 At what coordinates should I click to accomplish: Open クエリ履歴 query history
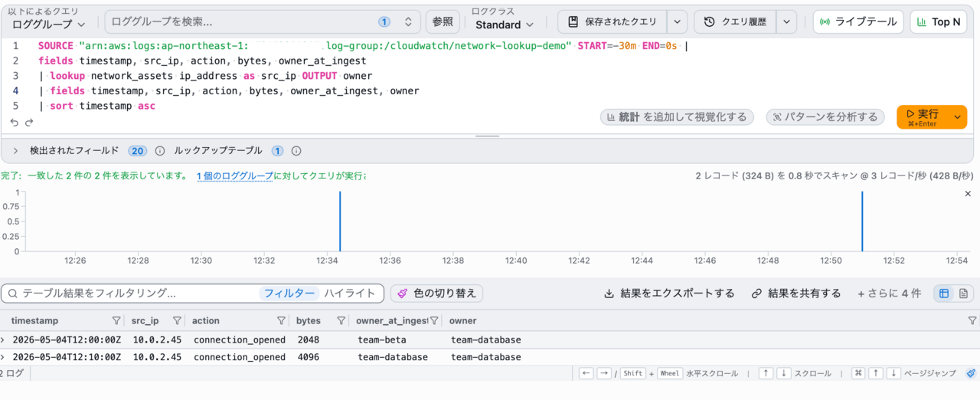(735, 22)
